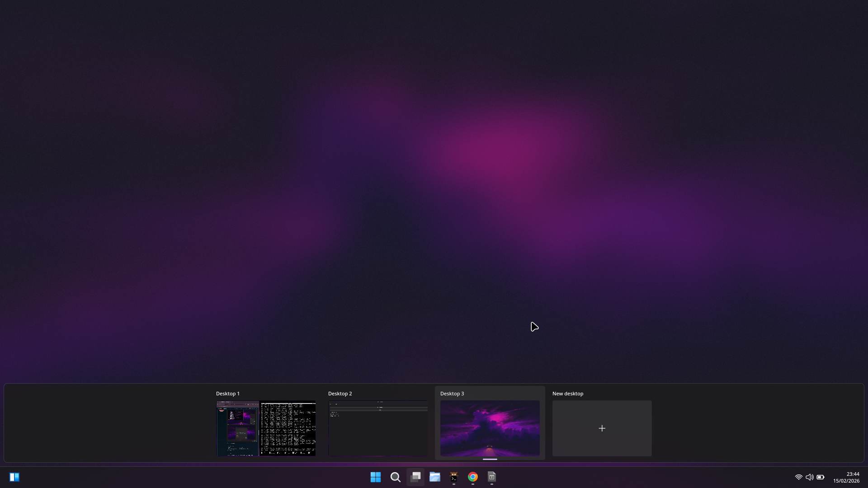Click the Desktop 2 name label
This screenshot has height=488, width=868.
tap(340, 394)
